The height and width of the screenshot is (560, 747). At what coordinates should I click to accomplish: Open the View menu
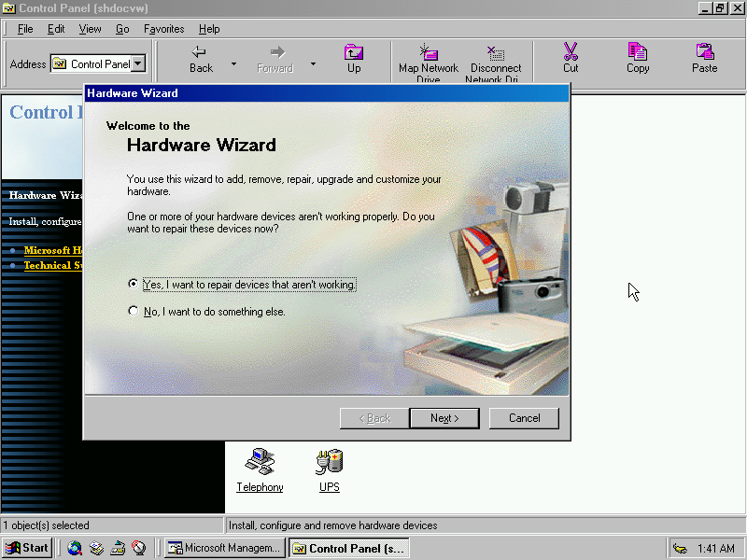tap(90, 29)
